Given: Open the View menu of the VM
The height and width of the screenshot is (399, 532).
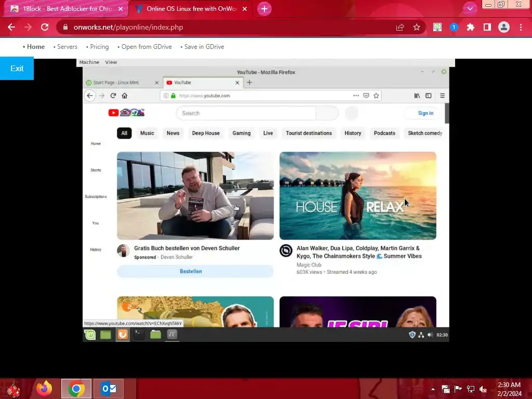Looking at the screenshot, I should pyautogui.click(x=111, y=62).
